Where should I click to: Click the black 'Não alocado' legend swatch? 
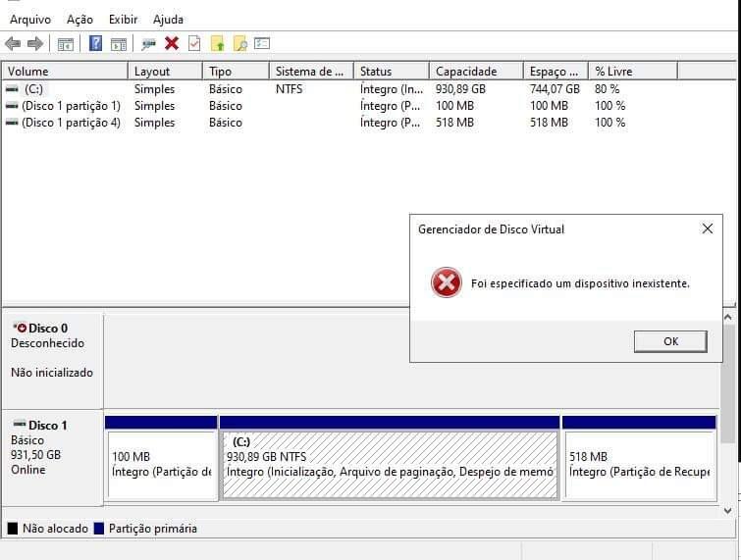pyautogui.click(x=13, y=529)
